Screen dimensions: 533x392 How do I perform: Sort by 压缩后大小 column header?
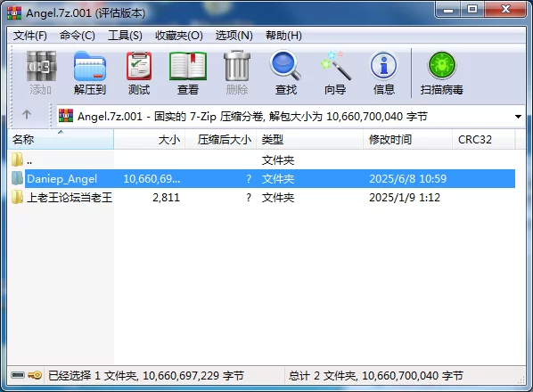[x=221, y=139]
